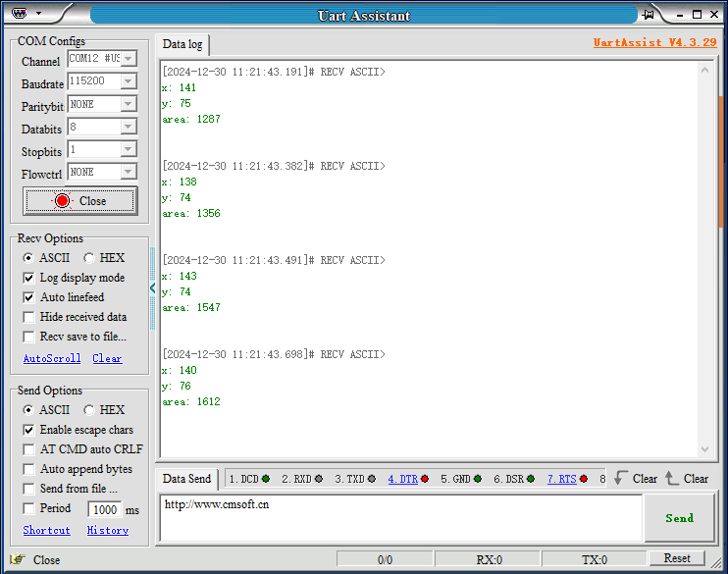Screen dimensions: 728x574
Task: Click the AutoScroll link
Action: coord(52,358)
